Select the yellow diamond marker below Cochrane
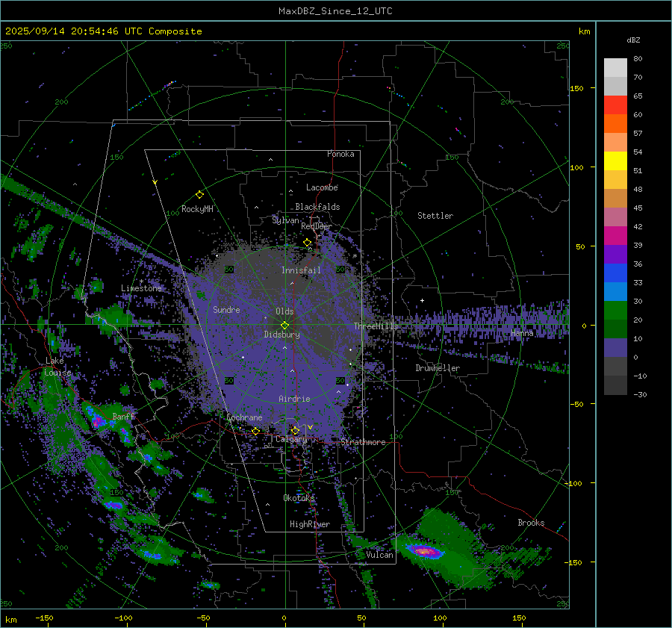This screenshot has height=628, width=672. 255,431
